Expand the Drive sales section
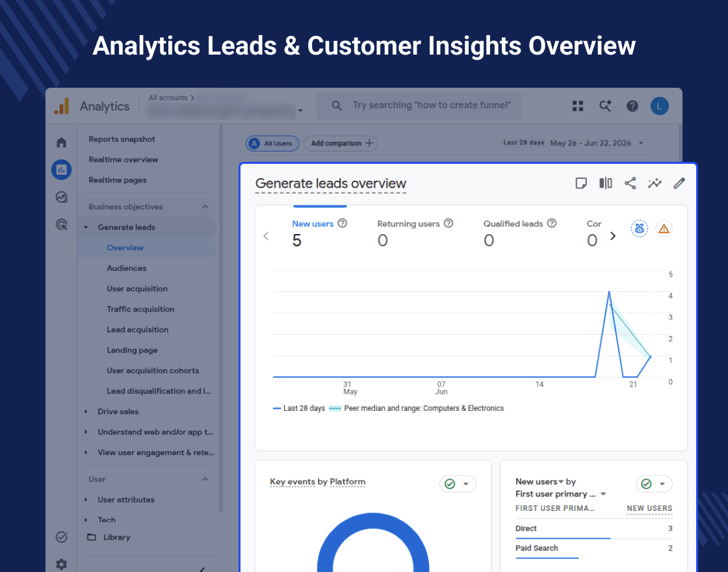 point(86,411)
